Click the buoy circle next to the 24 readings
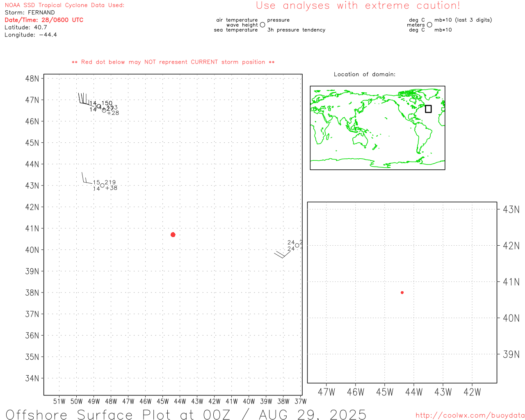Image resolution: width=525 pixels, height=420 pixels. (x=297, y=245)
